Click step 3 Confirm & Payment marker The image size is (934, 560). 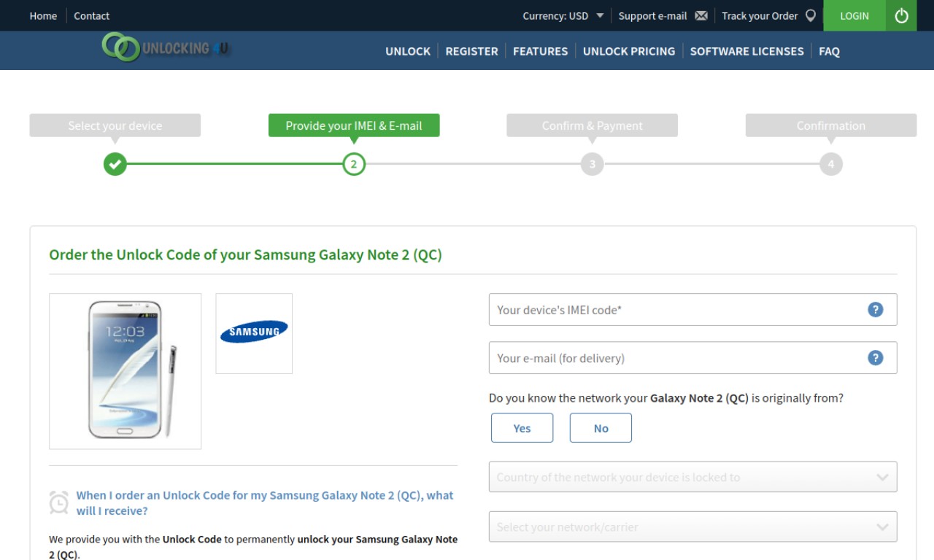pos(592,164)
